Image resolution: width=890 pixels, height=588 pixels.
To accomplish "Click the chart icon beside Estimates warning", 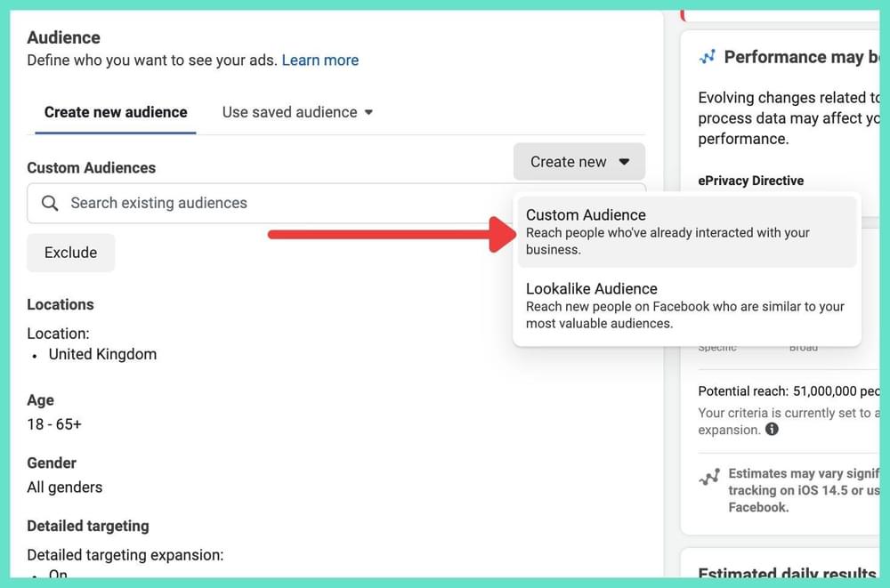I will click(x=708, y=478).
